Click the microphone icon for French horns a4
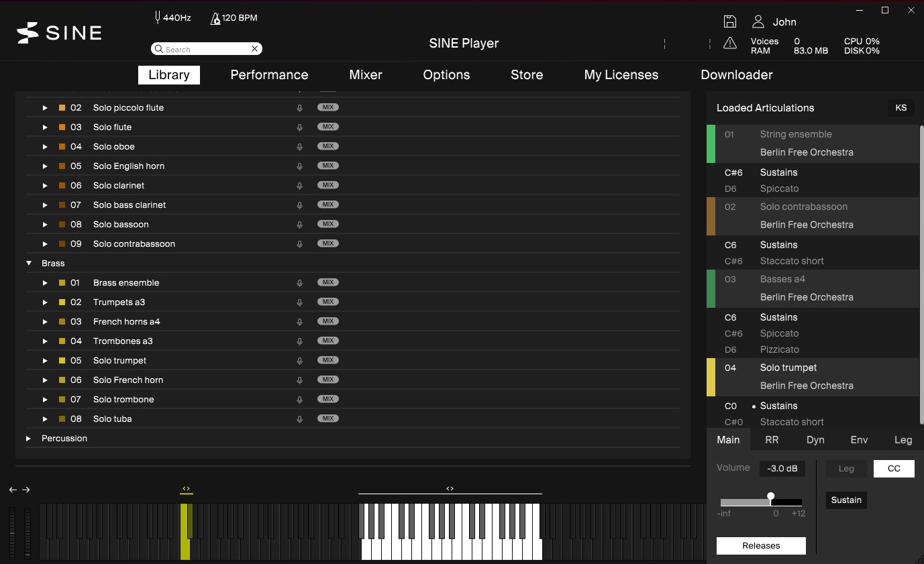 (300, 322)
